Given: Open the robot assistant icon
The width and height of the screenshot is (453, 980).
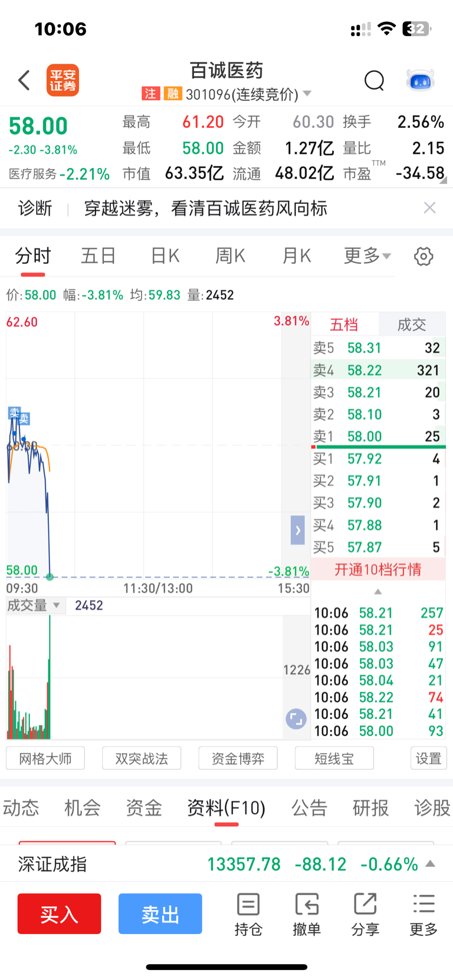Looking at the screenshot, I should (421, 80).
